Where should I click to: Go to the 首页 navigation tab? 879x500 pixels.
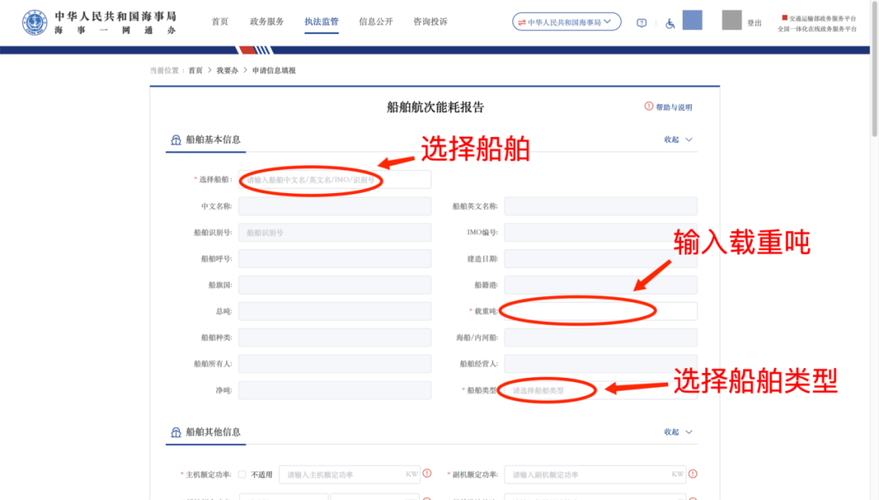pyautogui.click(x=220, y=21)
